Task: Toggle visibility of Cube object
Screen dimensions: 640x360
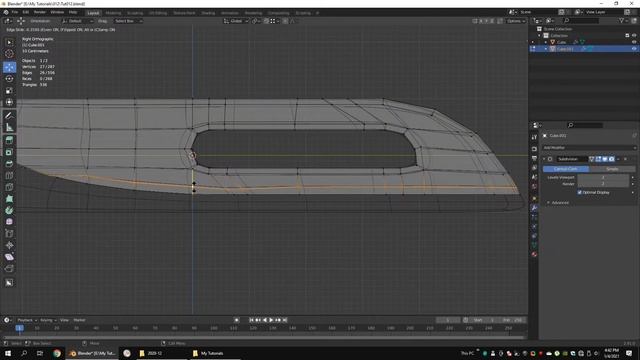Action: point(634,42)
